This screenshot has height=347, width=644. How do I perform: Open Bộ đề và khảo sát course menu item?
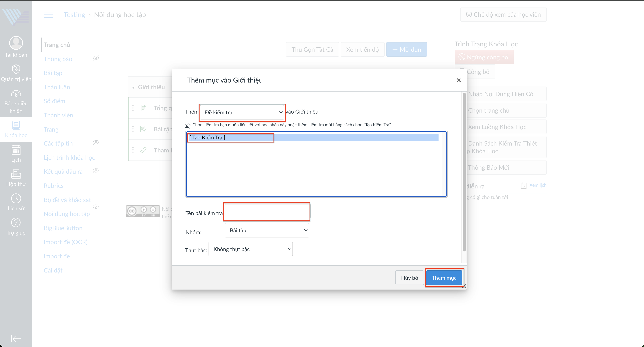coord(67,200)
